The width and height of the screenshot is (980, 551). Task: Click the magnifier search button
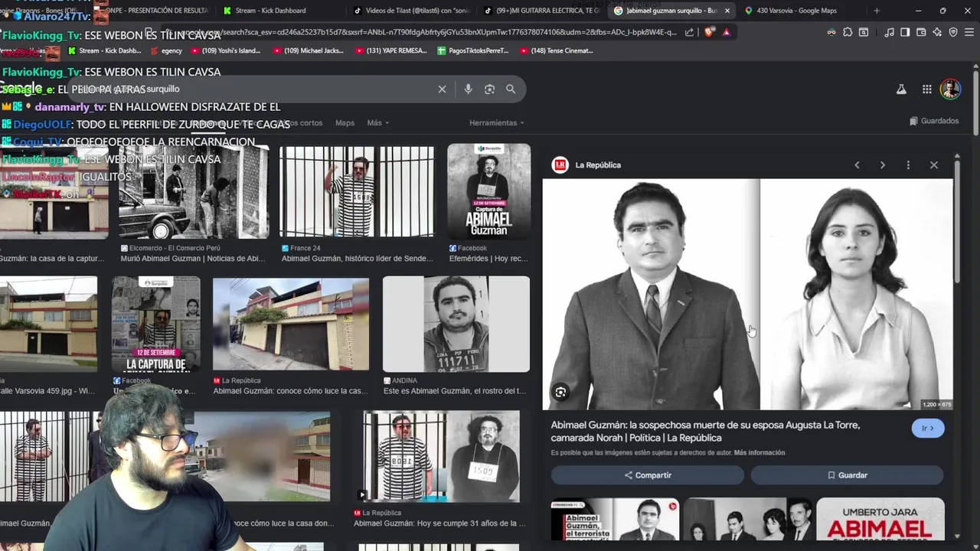click(511, 89)
